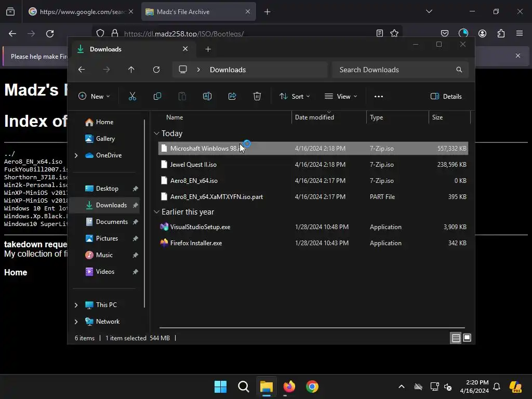Open the View dropdown menu

point(341,96)
